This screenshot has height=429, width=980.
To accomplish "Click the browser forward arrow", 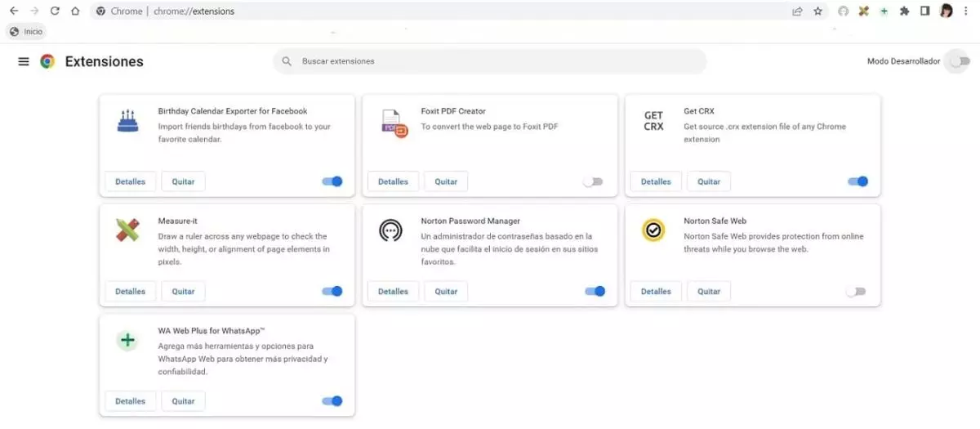I will pos(34,11).
